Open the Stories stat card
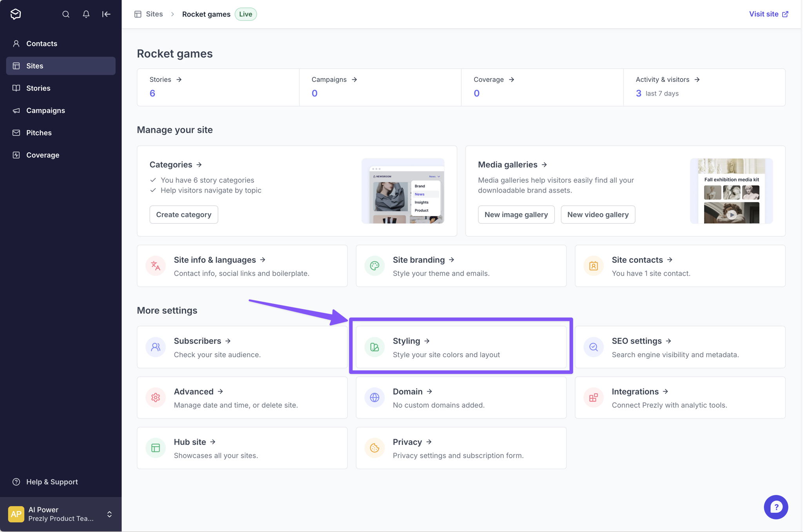The image size is (803, 532). pyautogui.click(x=218, y=87)
